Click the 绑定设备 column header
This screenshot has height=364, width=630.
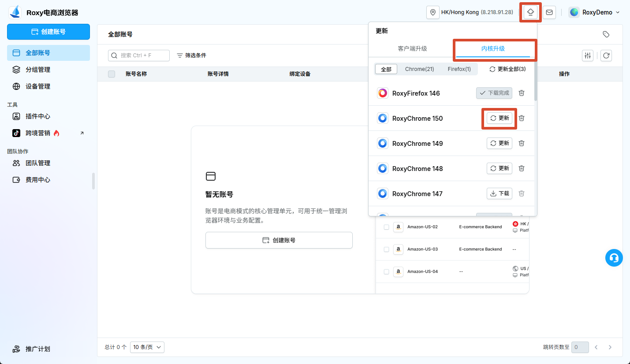pos(300,74)
